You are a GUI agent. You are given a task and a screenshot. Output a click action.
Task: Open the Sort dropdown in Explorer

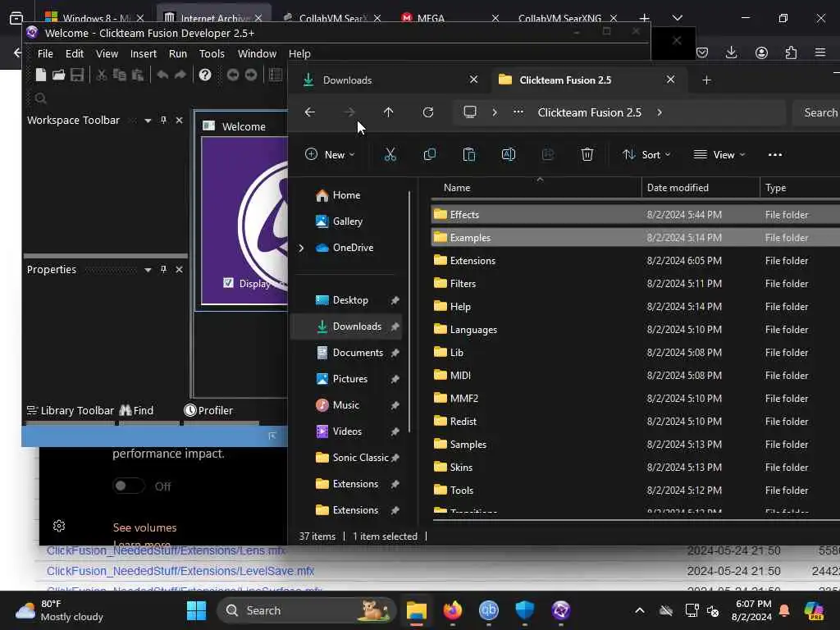646,155
